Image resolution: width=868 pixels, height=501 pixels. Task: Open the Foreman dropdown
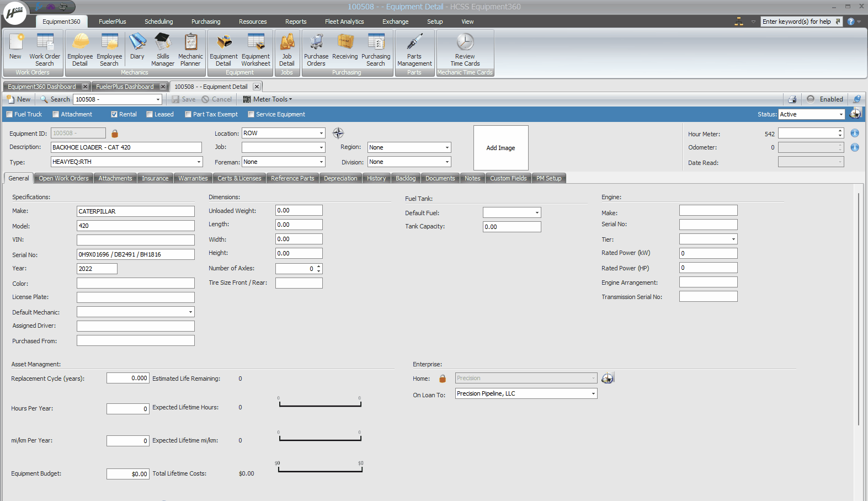(x=321, y=162)
